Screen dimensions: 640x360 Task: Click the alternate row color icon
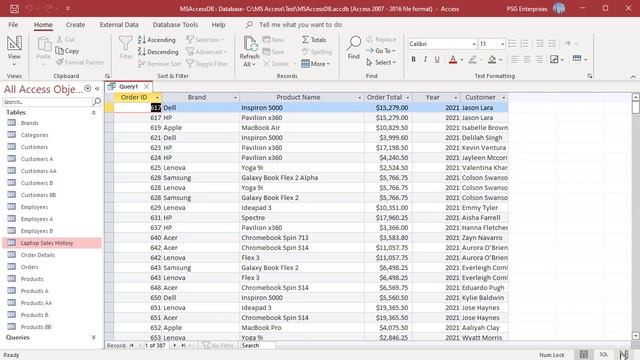tap(577, 59)
